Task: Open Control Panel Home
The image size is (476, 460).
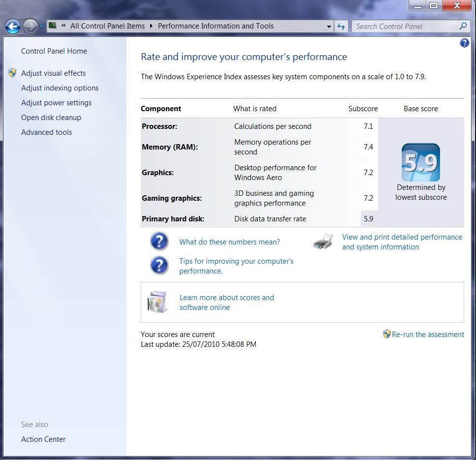Action: (x=54, y=51)
